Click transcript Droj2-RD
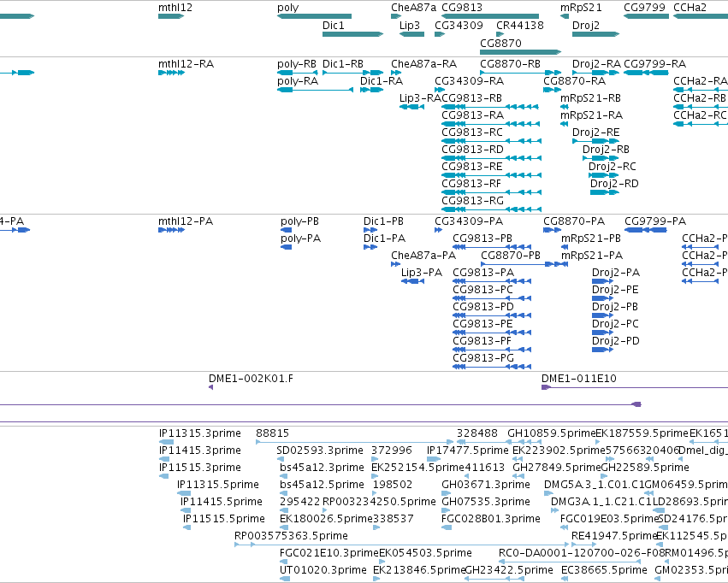This screenshot has height=583, width=728. tap(605, 192)
